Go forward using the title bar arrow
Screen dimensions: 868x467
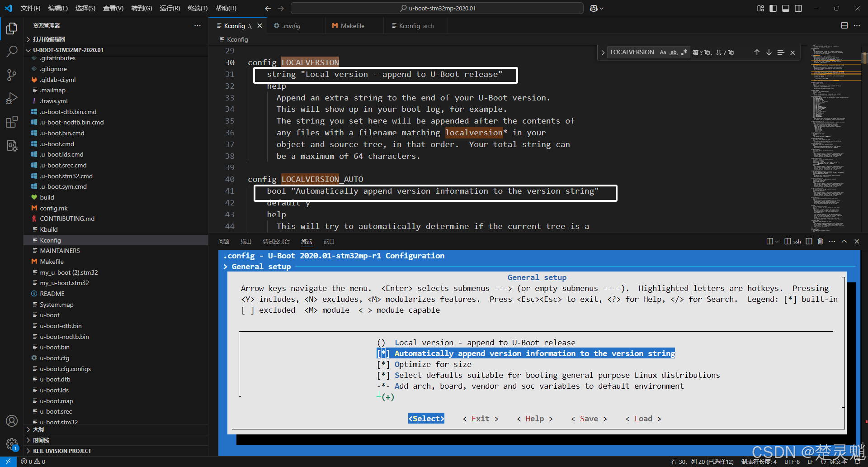point(281,8)
